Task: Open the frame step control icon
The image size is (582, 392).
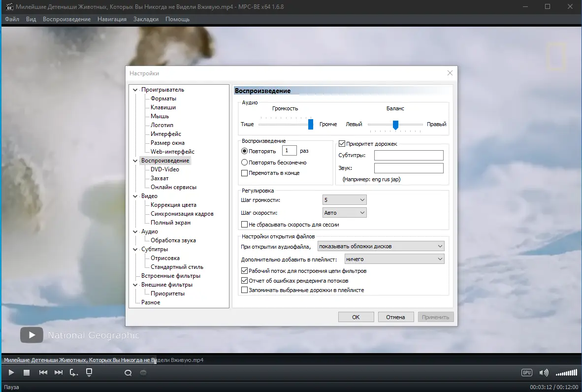Action: pos(73,373)
